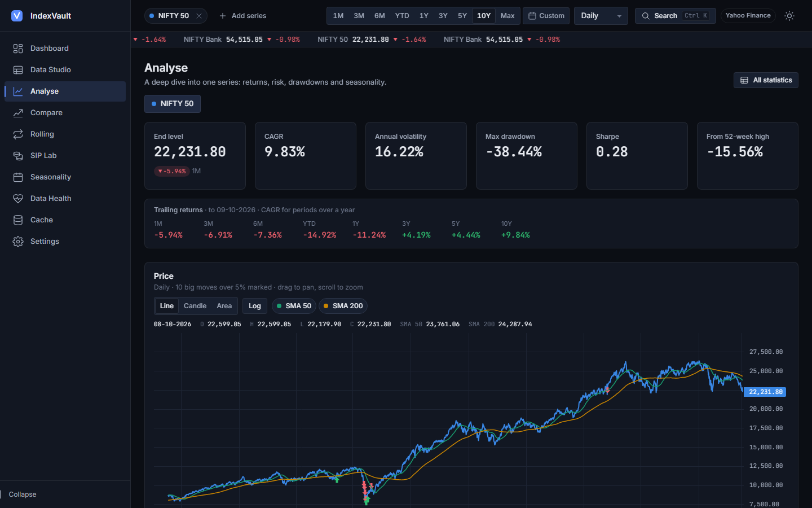The width and height of the screenshot is (812, 508).
Task: Go to Seasonality page
Action: 65,177
